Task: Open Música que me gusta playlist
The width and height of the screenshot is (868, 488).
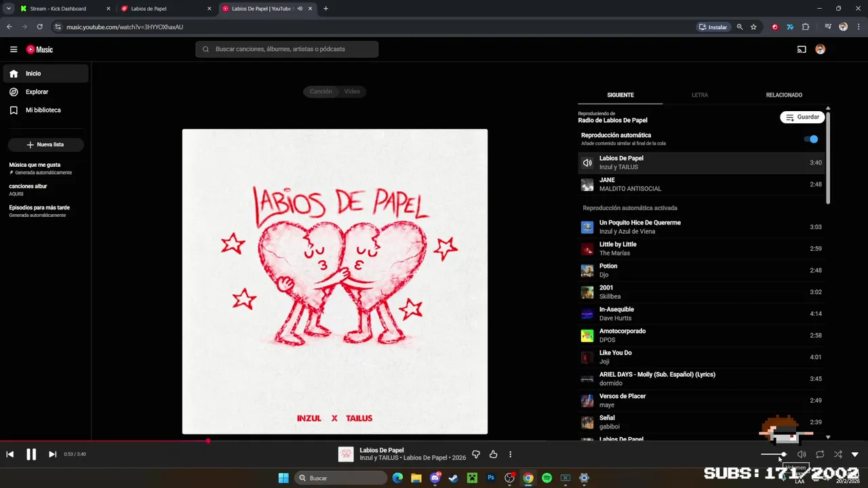Action: [x=45, y=168]
